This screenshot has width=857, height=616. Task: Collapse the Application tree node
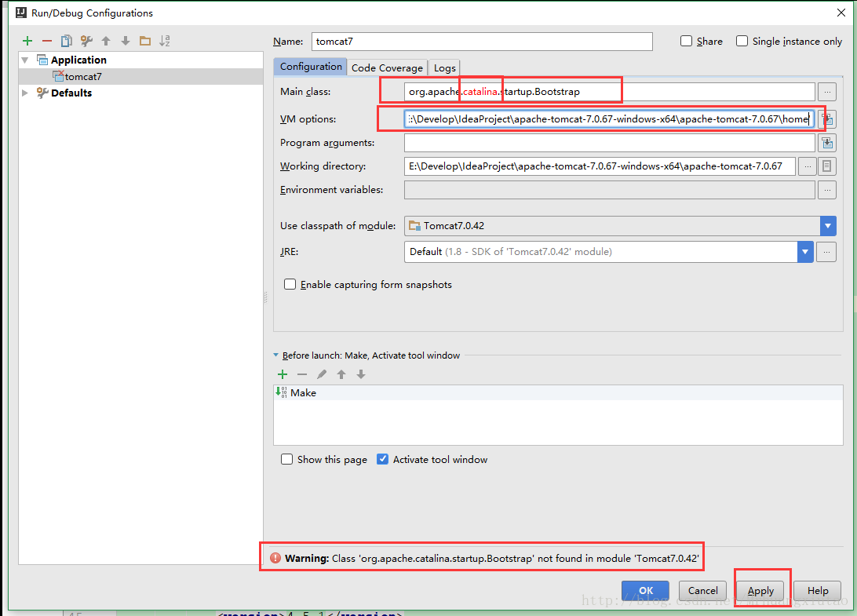25,60
